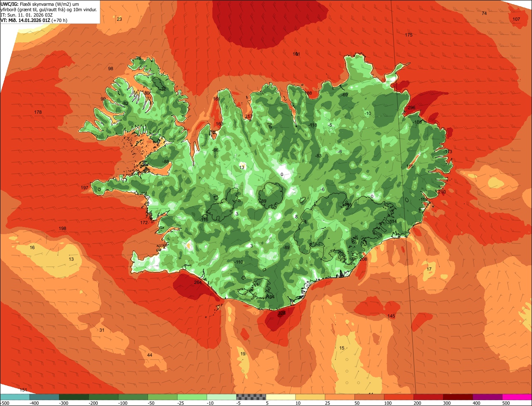Click the map value '-69' in northeast Iceland
The height and width of the screenshot is (406, 532).
(x=344, y=95)
